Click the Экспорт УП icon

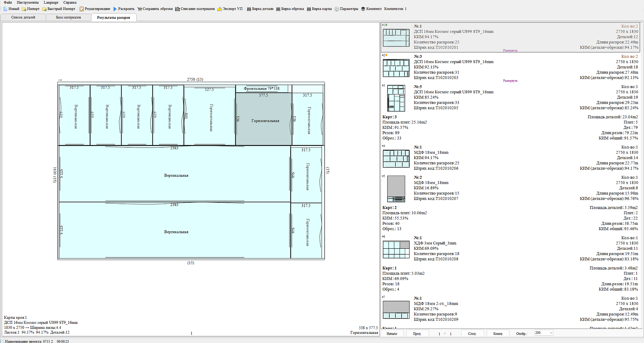(x=220, y=9)
